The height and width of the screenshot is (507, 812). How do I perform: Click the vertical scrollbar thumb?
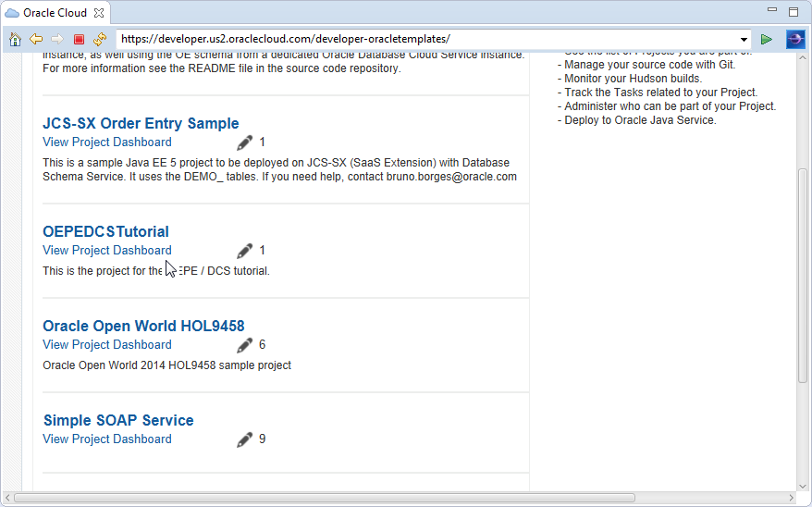click(803, 276)
